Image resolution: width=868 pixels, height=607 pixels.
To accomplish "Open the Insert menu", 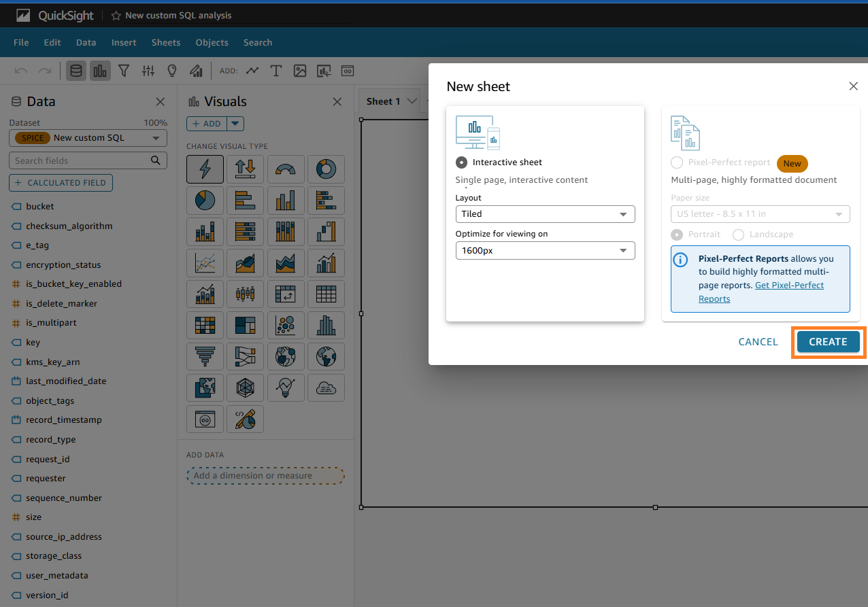I will pyautogui.click(x=124, y=42).
